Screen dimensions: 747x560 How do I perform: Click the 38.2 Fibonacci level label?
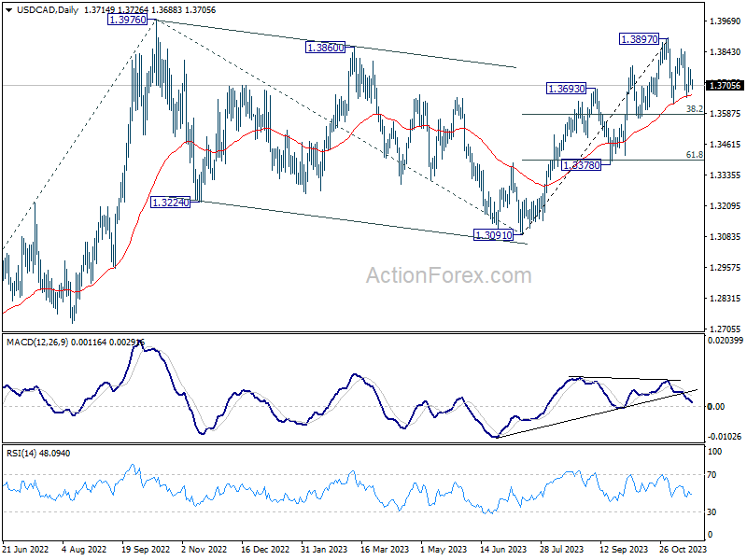coord(694,109)
